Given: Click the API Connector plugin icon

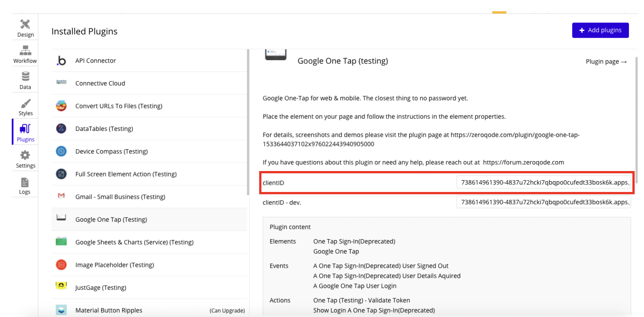Looking at the screenshot, I should pos(61,61).
